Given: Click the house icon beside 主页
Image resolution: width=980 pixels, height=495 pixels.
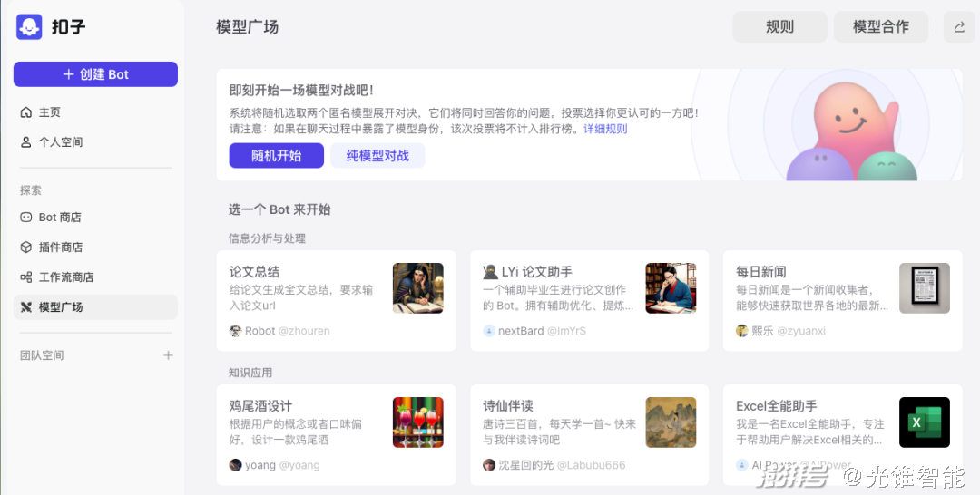Looking at the screenshot, I should coord(25,112).
